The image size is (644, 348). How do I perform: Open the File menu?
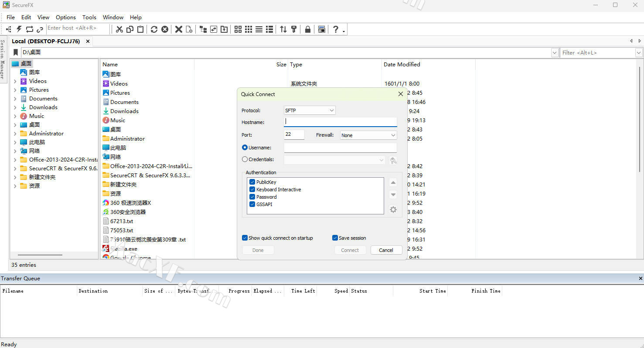[10, 17]
